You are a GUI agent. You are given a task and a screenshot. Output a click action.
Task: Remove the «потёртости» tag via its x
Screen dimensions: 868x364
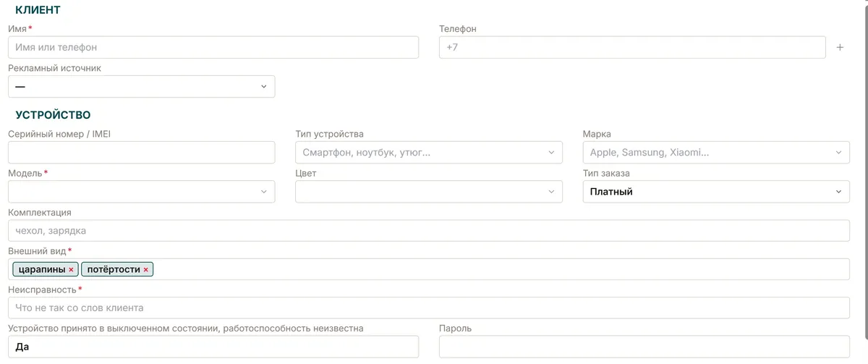(145, 270)
